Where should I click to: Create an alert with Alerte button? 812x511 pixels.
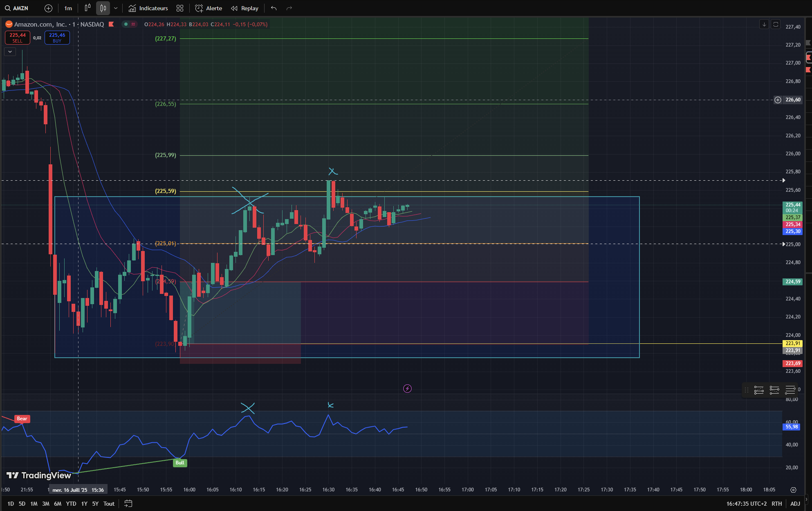tap(209, 8)
